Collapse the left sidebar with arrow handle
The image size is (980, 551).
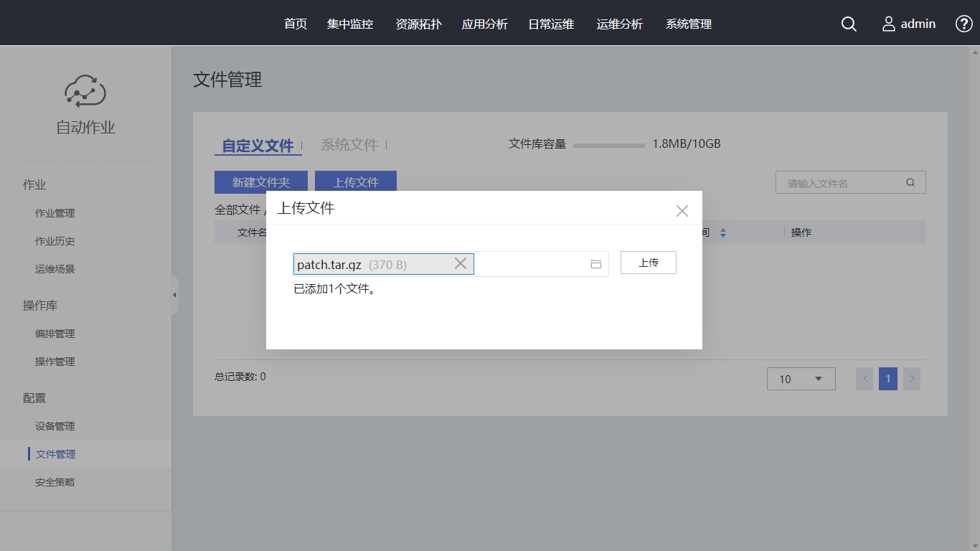(x=174, y=295)
